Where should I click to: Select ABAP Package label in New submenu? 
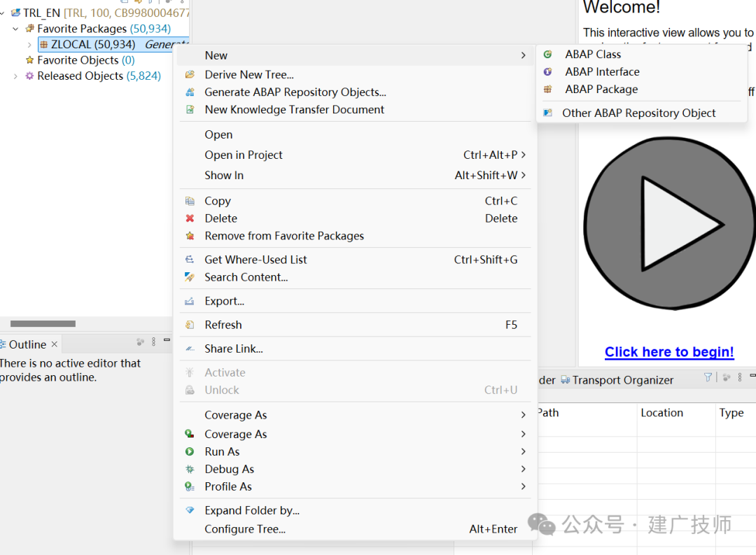pos(601,89)
